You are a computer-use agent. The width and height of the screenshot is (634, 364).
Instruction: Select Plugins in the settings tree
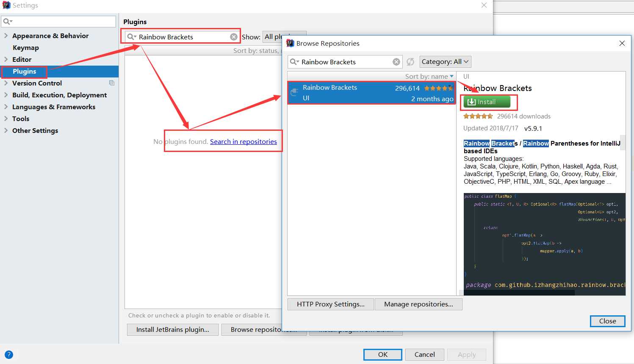point(25,71)
